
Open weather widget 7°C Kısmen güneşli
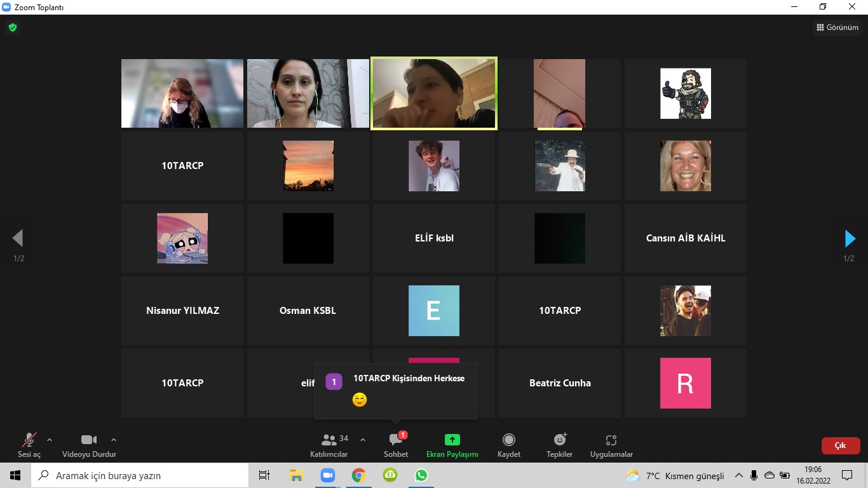tap(675, 475)
